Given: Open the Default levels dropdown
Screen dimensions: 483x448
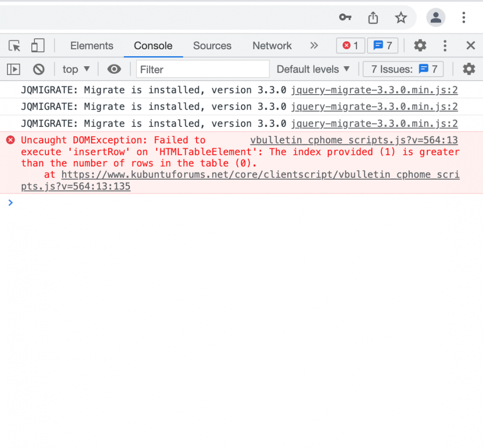Looking at the screenshot, I should click(313, 69).
